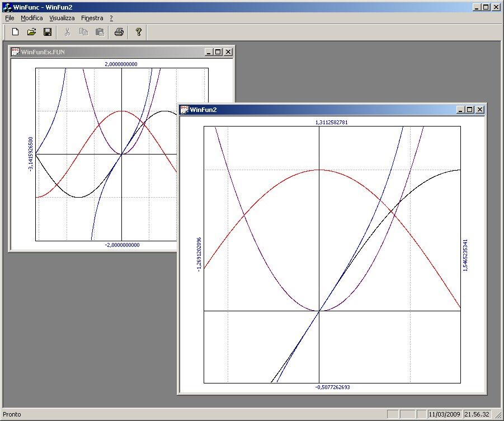504x421 pixels.
Task: Minimize the WinFun2 child window
Action: coord(460,110)
